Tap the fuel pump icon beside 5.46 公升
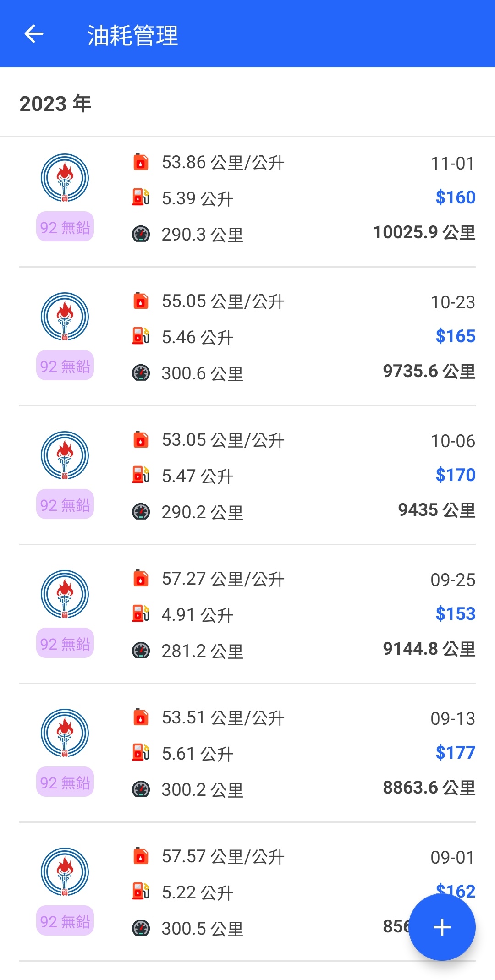Image resolution: width=495 pixels, height=980 pixels. coord(141,336)
